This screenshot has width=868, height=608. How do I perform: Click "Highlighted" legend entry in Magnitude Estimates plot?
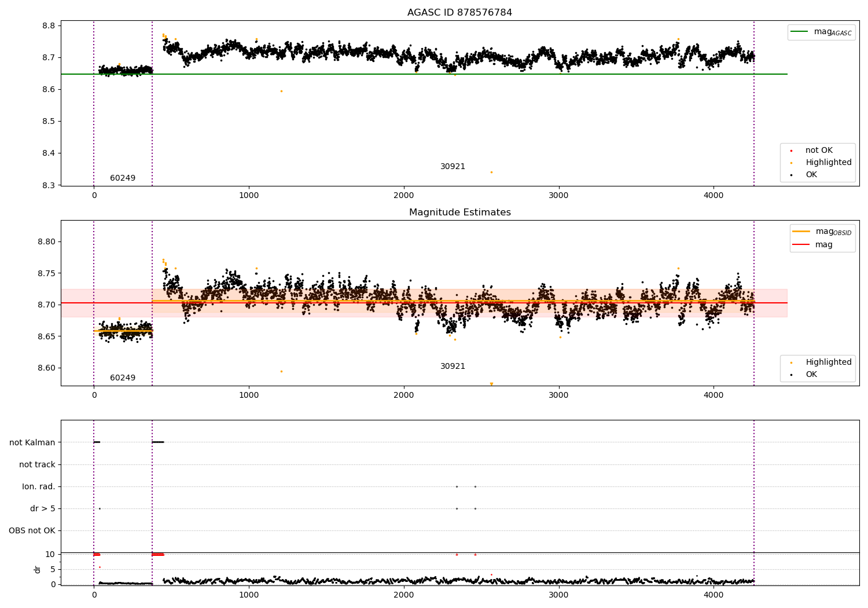(829, 362)
